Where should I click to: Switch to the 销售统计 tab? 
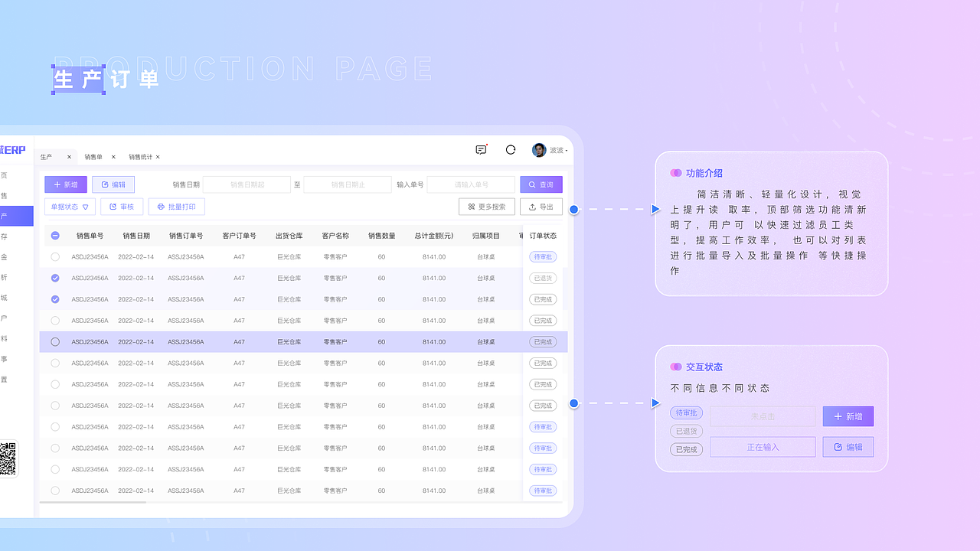140,157
